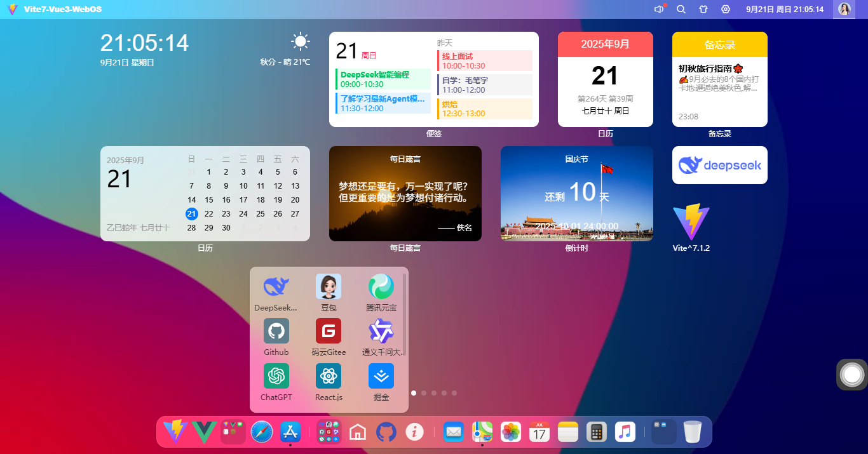Select the Github icon in the app grid
868x454 pixels.
click(276, 332)
